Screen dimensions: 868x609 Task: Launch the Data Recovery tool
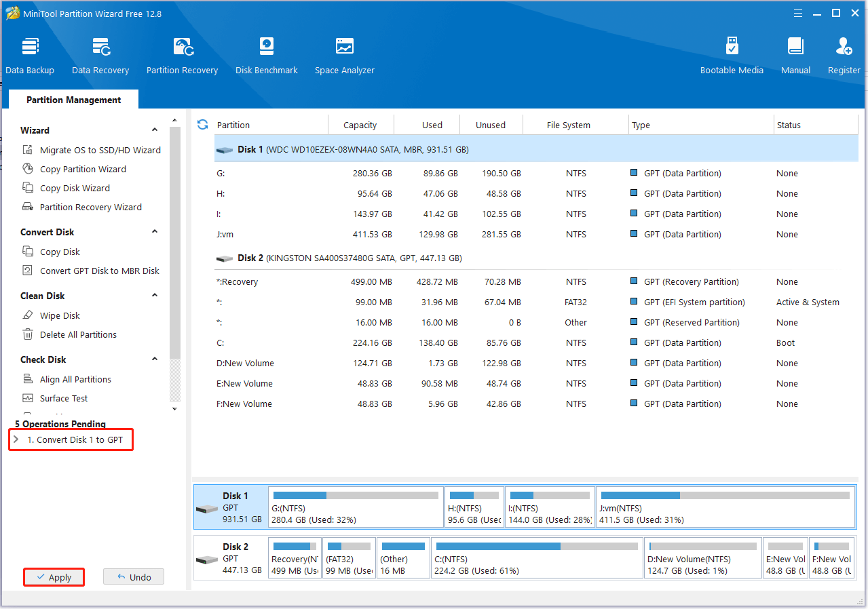[100, 56]
